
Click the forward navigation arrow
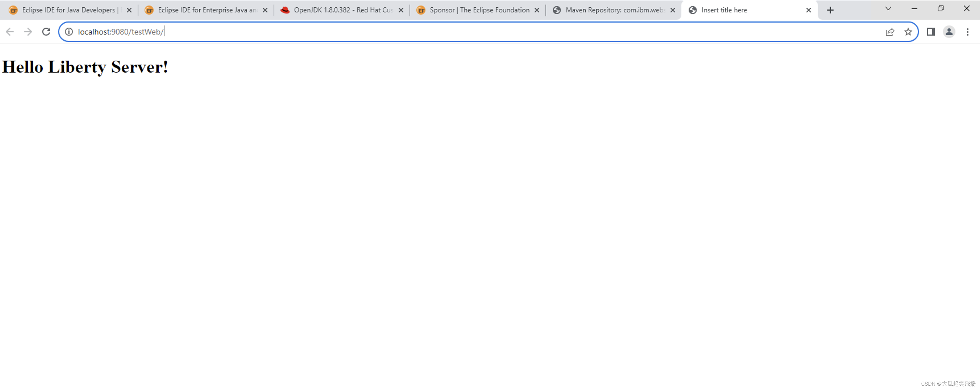click(28, 32)
